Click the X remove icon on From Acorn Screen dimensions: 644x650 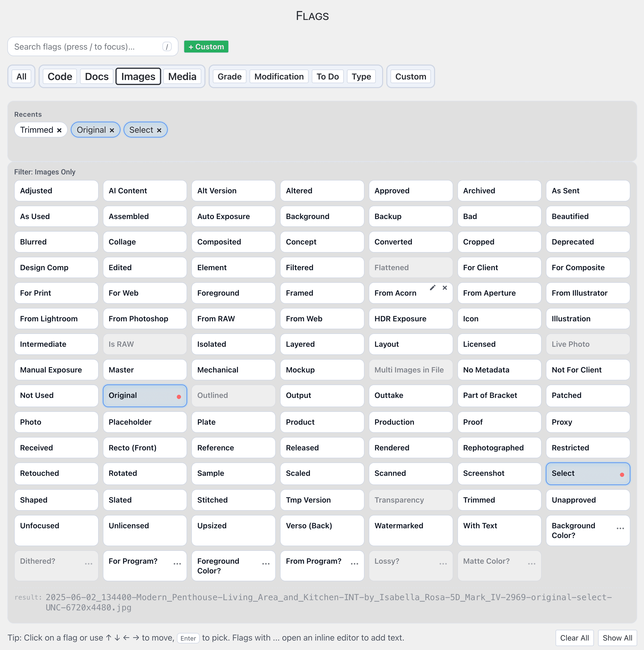tap(445, 288)
